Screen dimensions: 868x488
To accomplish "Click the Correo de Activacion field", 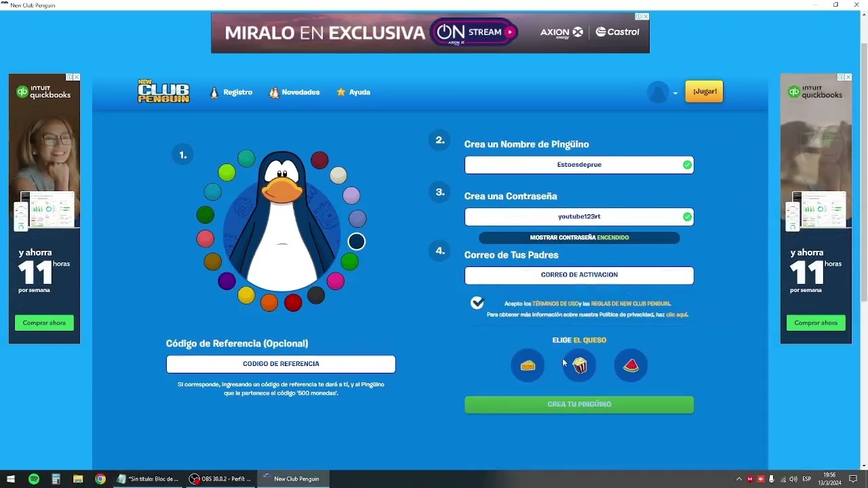I will click(579, 275).
